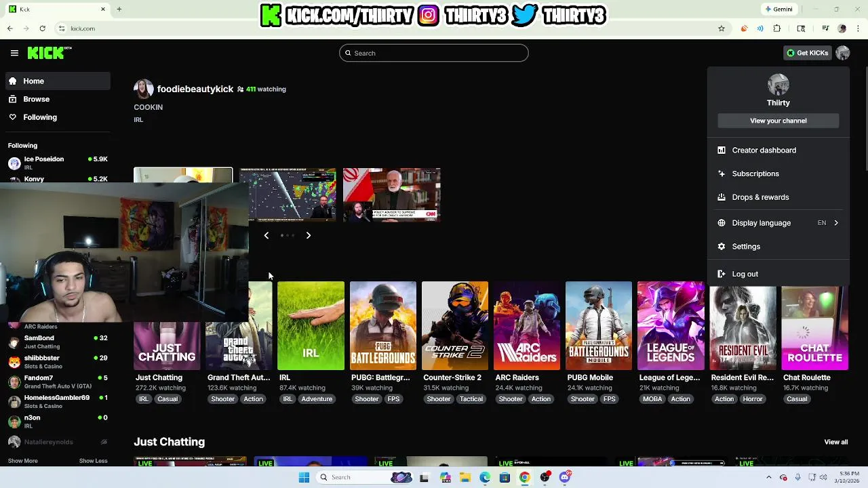Viewport: 868px width, 488px height.
Task: Open Chrome in the taskbar
Action: (x=524, y=477)
